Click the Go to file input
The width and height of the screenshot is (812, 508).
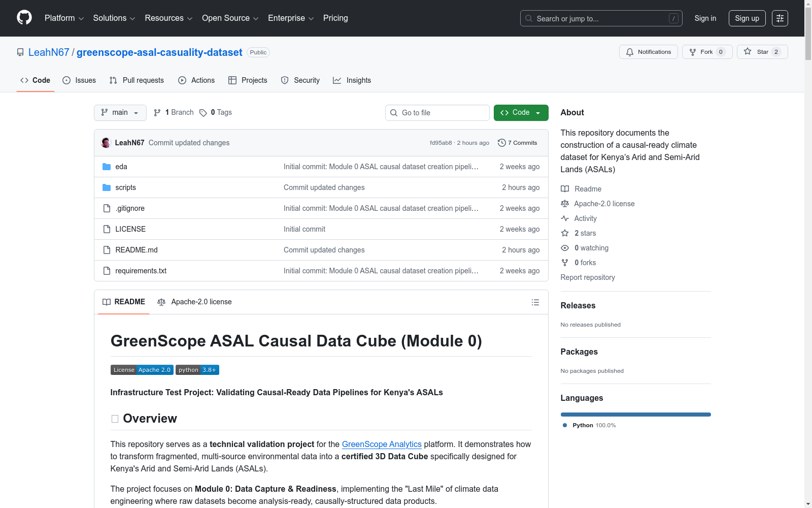coord(437,113)
